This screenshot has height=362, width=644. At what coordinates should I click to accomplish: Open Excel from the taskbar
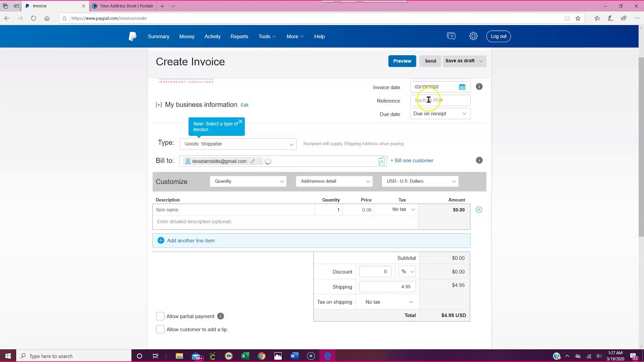tap(245, 356)
